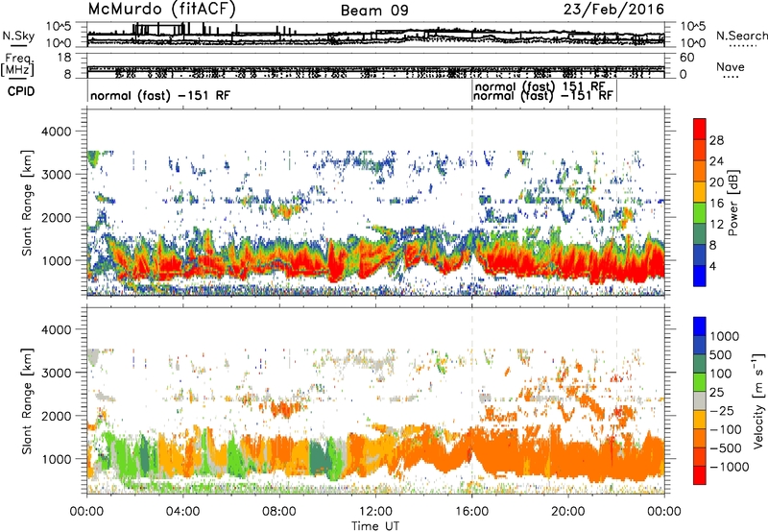
Task: Click the "-100" tick on Velocity color bar
Action: [726, 429]
